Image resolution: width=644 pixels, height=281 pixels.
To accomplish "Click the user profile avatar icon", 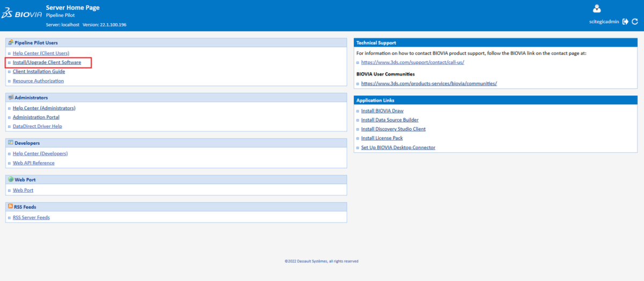I will [x=596, y=9].
